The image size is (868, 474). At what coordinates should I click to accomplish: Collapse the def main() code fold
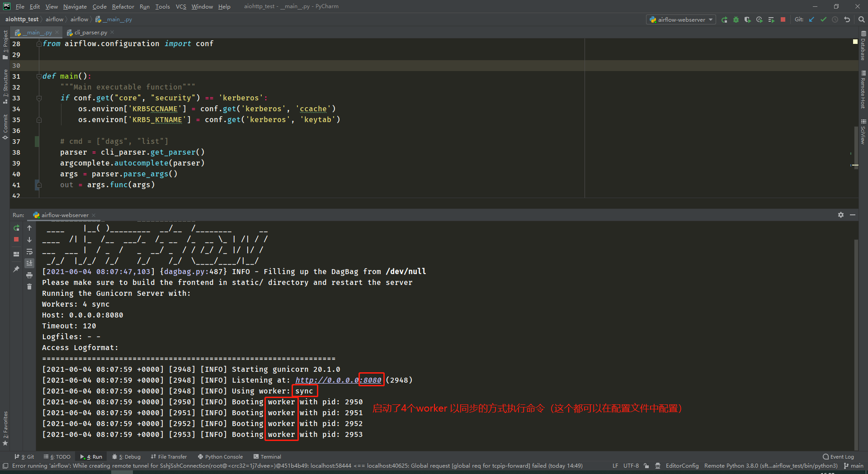click(x=39, y=76)
